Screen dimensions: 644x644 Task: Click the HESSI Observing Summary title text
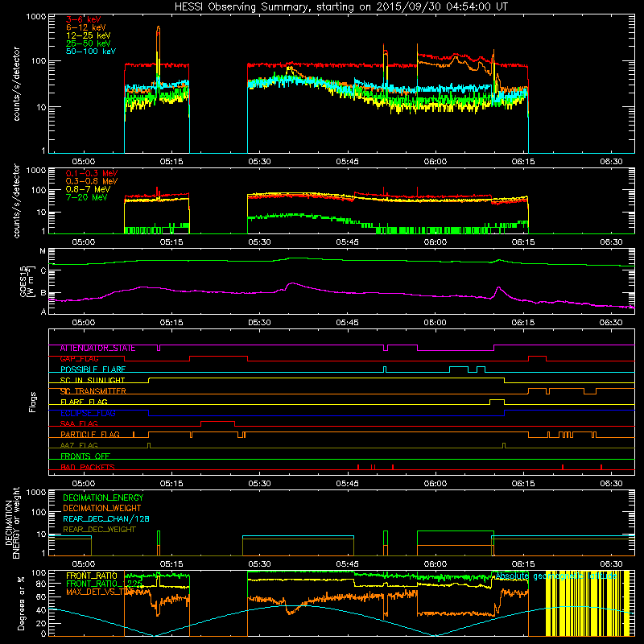(341, 7)
